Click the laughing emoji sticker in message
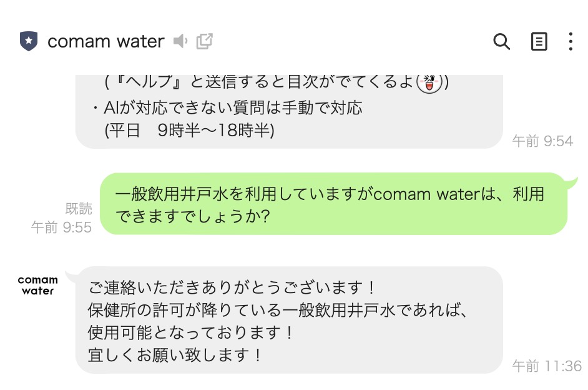This screenshot has width=588, height=390. 429,82
